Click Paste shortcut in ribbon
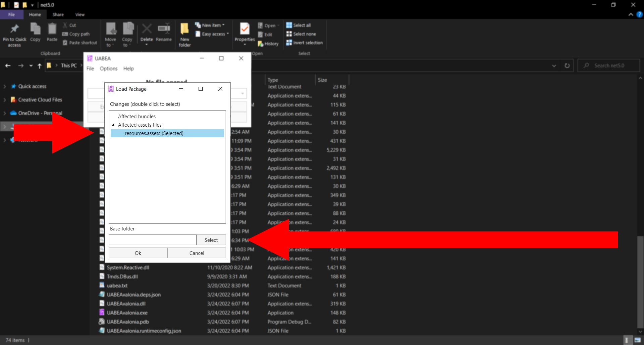Screen dimensions: 644x345 point(80,43)
